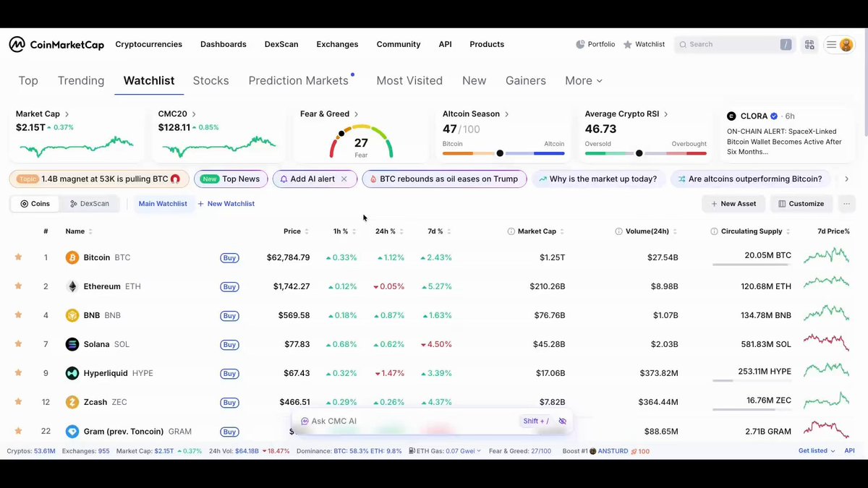The image size is (868, 488).
Task: Click the Solana coin logo
Action: click(x=72, y=344)
